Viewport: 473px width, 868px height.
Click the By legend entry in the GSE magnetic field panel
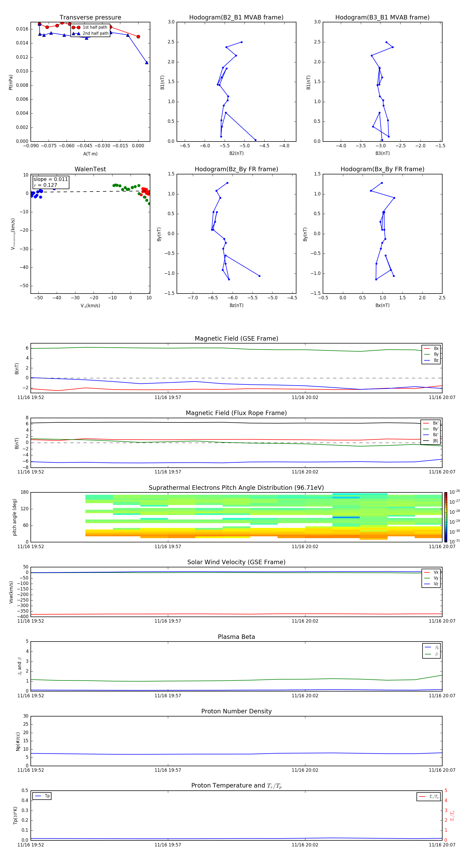pyautogui.click(x=431, y=354)
